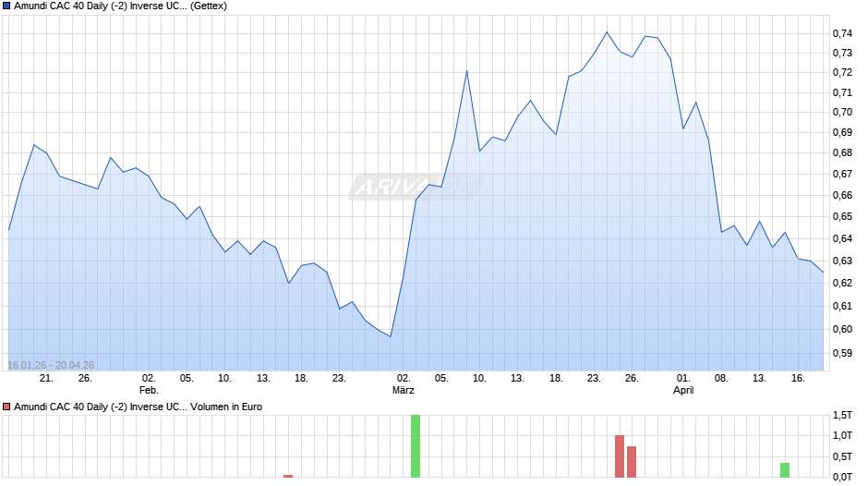
Task: Click the month label 'April' on time axis
Action: [x=683, y=390]
